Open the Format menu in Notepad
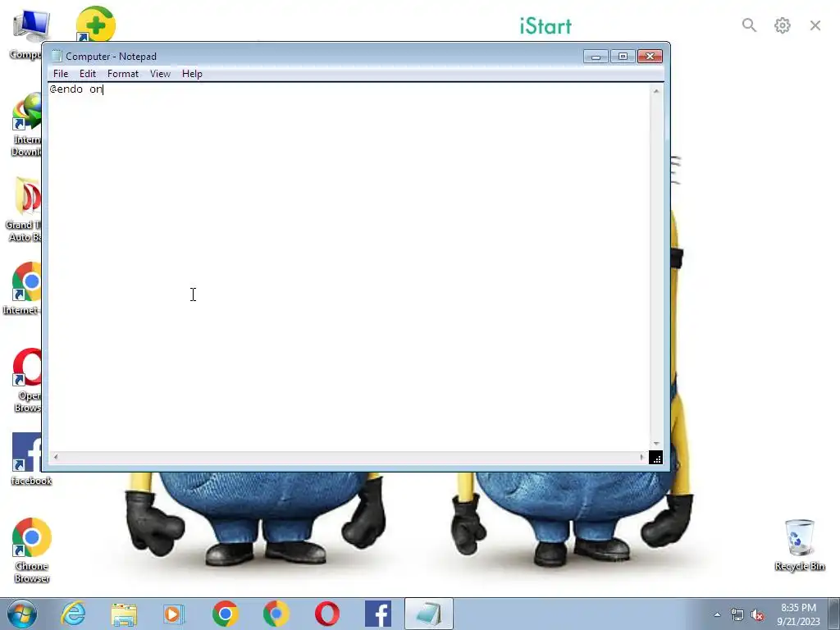 123,74
